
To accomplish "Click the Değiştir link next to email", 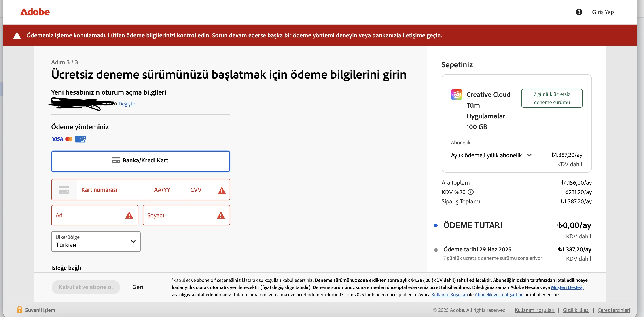I will pos(127,104).
